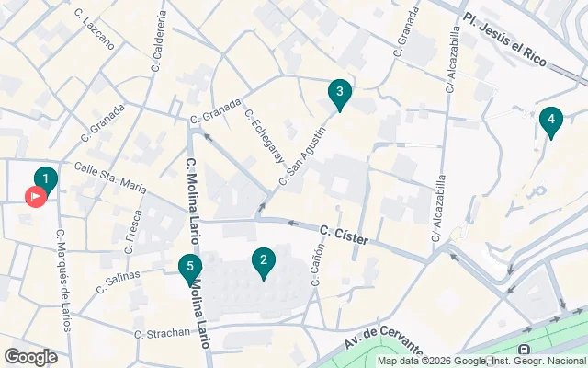588x368 pixels.
Task: Click the C. Echegaray street label
Action: [x=265, y=136]
